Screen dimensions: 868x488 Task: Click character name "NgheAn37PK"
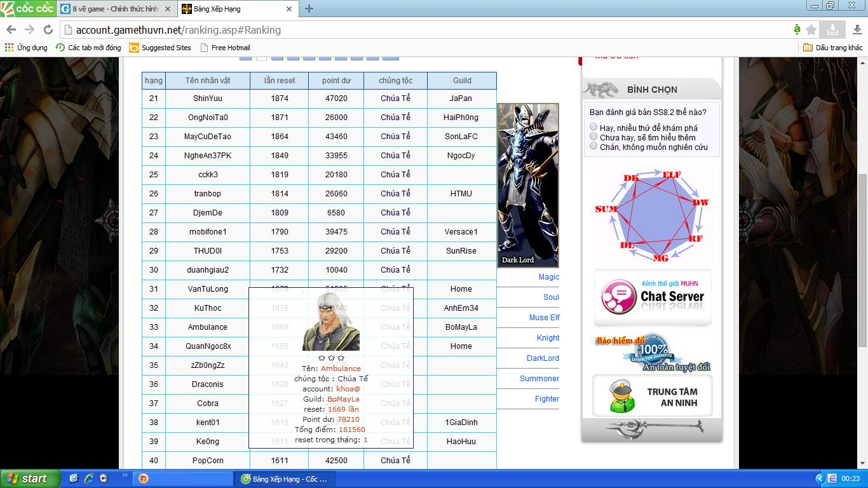click(208, 156)
